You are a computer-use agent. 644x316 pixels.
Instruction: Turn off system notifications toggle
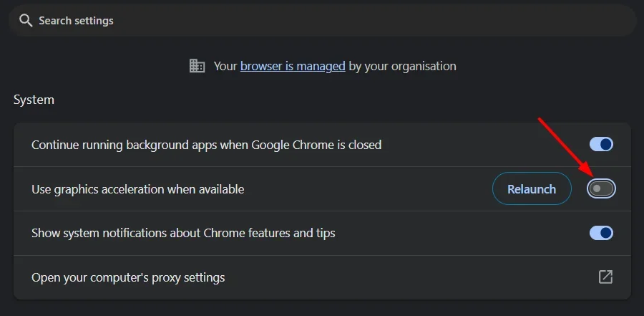(601, 233)
